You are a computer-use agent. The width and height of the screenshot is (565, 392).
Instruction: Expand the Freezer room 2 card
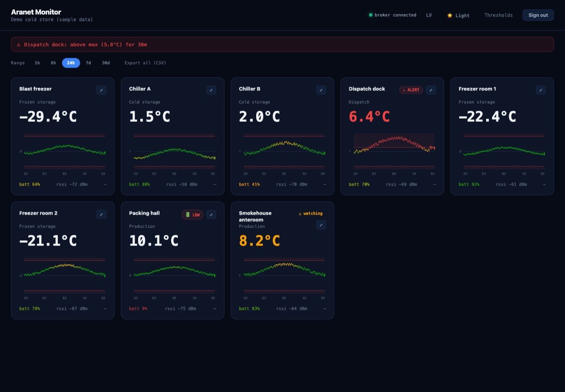point(101,214)
